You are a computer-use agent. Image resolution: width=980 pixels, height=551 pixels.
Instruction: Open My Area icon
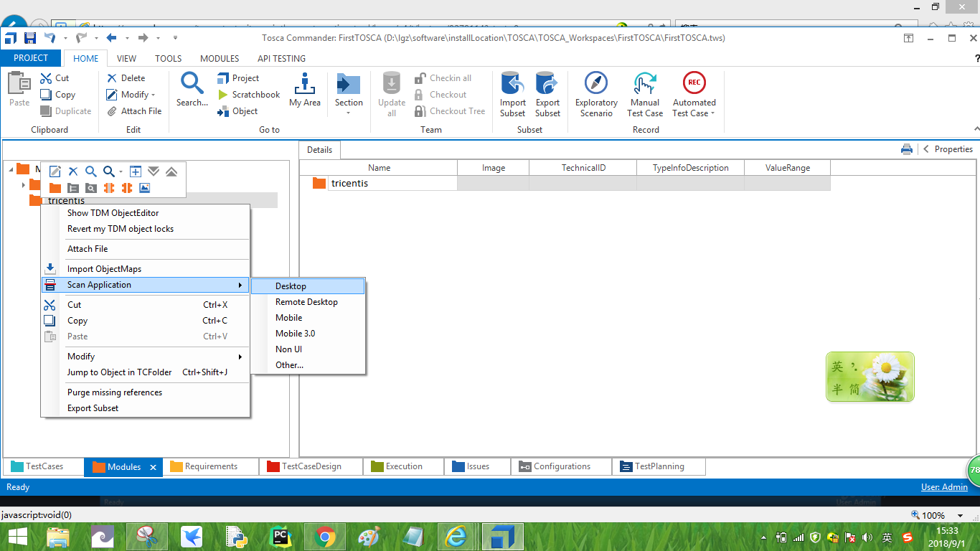tap(305, 84)
